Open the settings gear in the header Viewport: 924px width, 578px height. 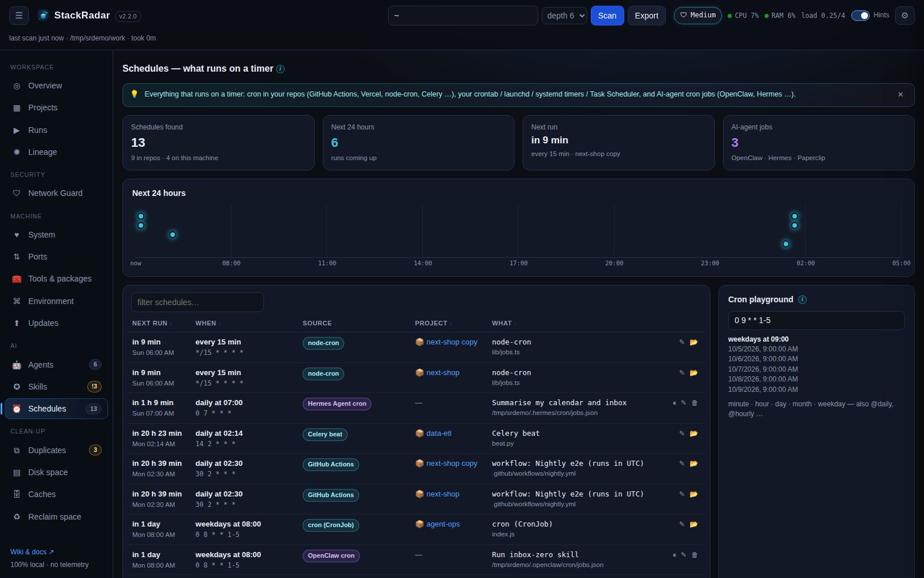904,16
